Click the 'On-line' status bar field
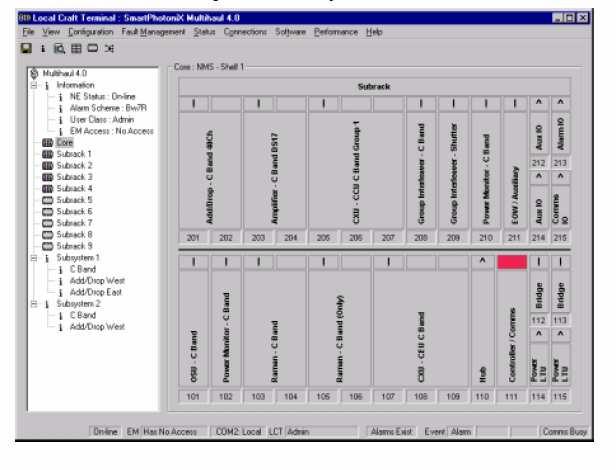The image size is (616, 470). 105,431
